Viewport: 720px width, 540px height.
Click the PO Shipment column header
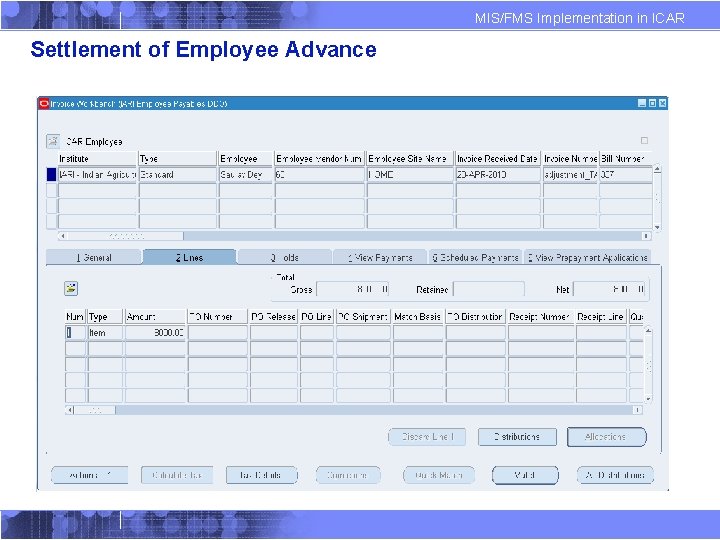coord(364,316)
